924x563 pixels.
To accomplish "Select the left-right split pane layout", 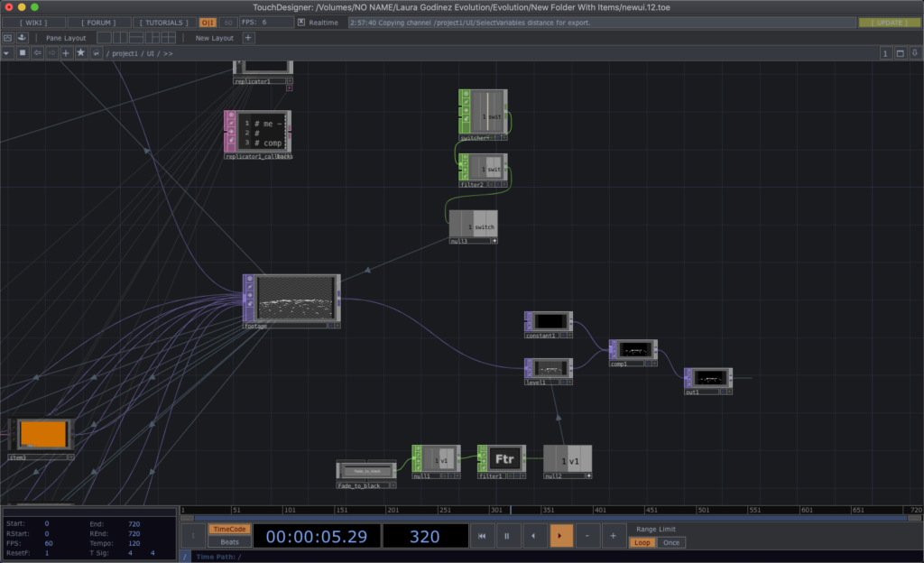I will (x=120, y=38).
